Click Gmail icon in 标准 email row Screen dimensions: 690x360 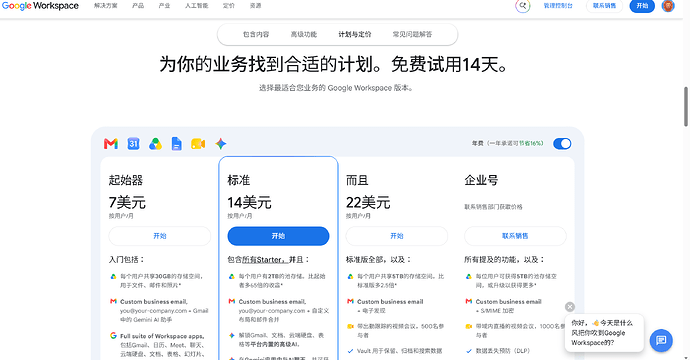231,301
